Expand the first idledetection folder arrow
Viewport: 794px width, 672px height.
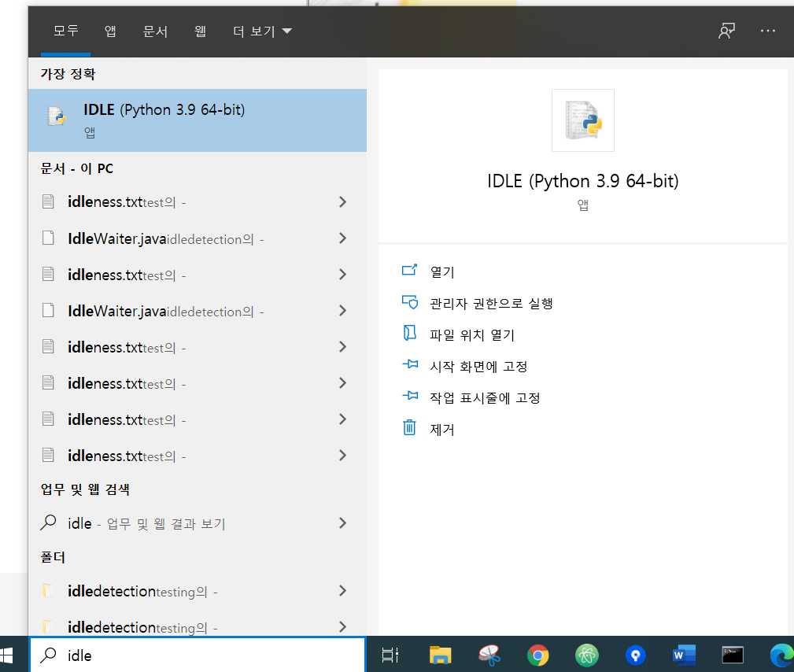(343, 590)
